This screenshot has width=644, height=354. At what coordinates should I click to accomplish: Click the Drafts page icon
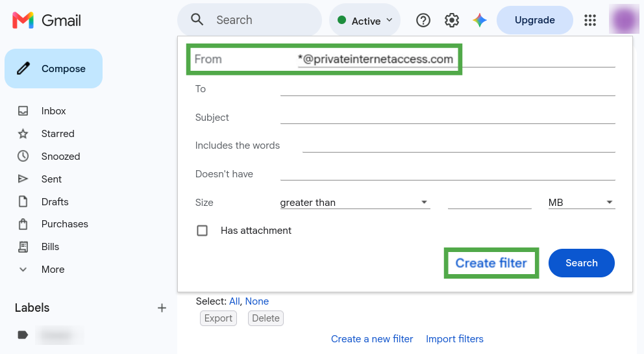(23, 201)
